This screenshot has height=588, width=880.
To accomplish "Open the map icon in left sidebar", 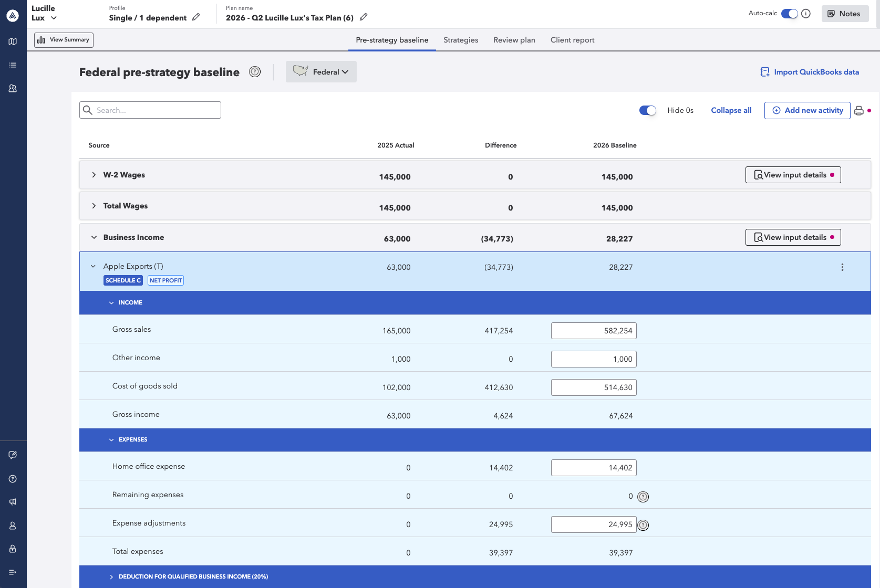I will pyautogui.click(x=13, y=41).
